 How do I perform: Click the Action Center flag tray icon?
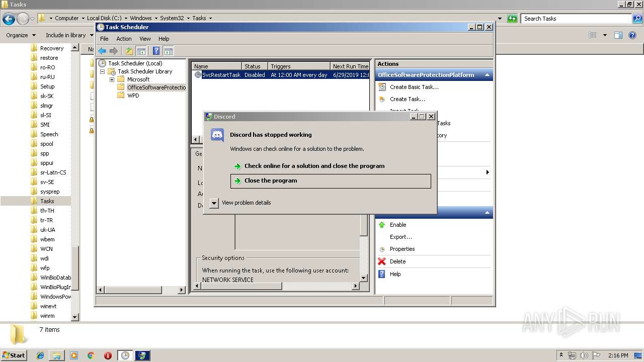coord(596,355)
